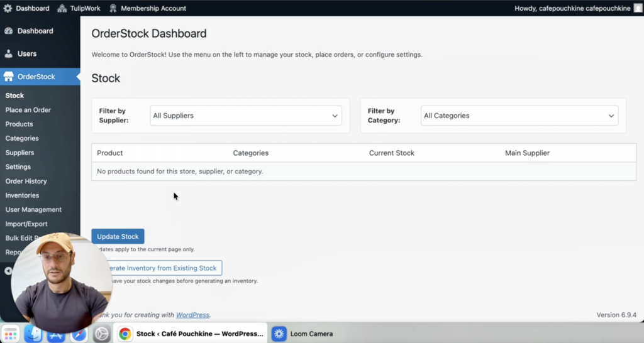
Task: Open Finder from the dock
Action: point(33,334)
